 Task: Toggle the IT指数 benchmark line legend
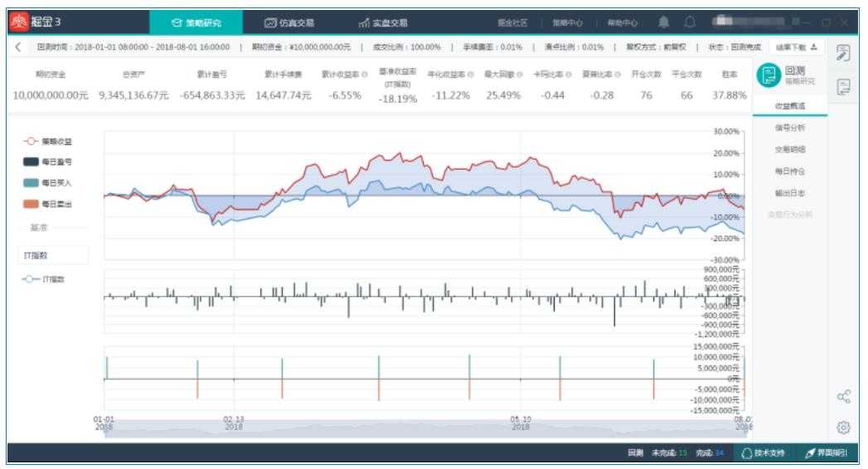tap(43, 279)
